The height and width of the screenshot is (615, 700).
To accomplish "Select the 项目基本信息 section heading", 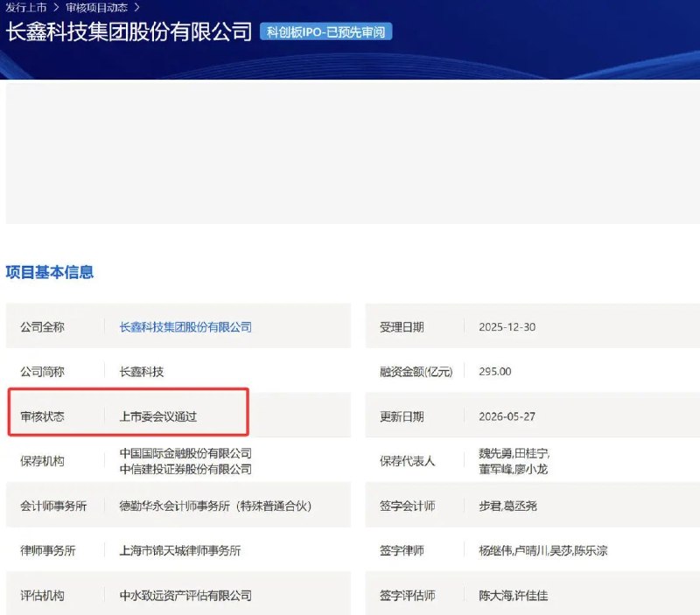I will click(50, 272).
